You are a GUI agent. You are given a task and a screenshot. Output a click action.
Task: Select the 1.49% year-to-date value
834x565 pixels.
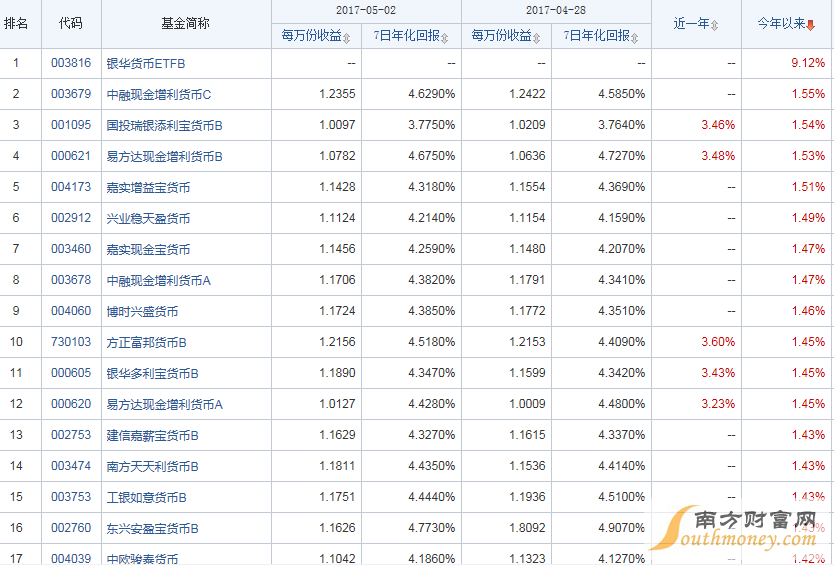pyautogui.click(x=808, y=218)
